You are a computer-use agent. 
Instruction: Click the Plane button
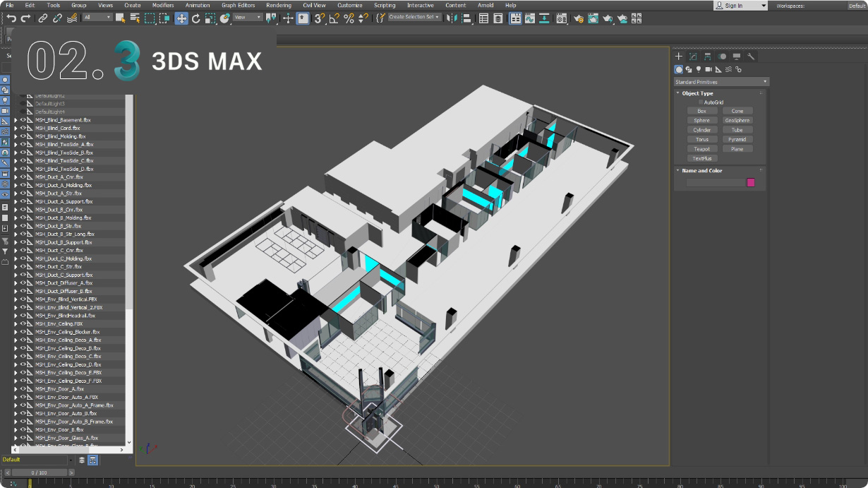[737, 149]
